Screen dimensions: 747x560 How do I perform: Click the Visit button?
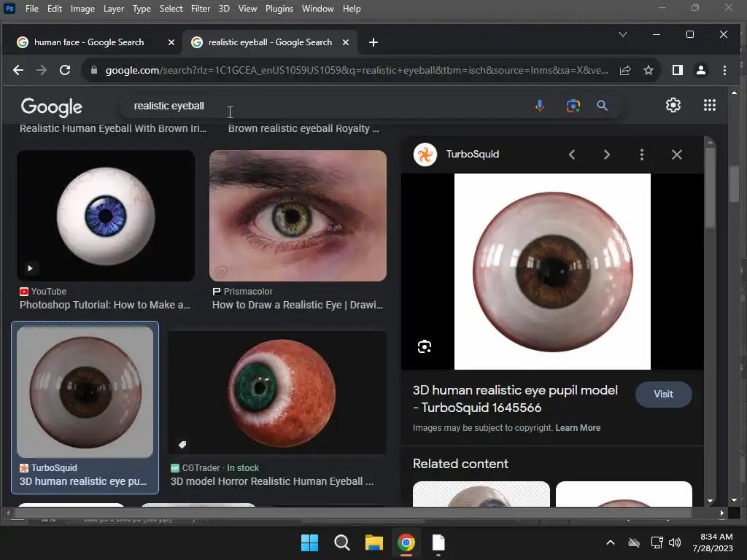coord(663,394)
